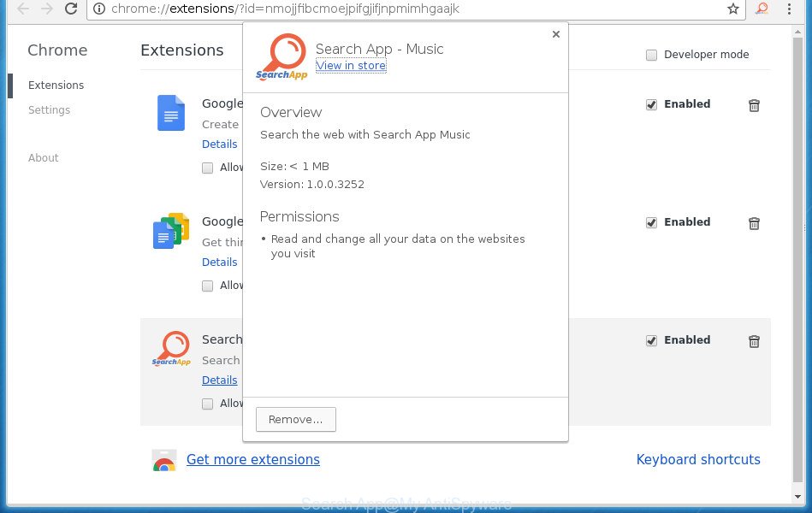Click the View in store link
Image resolution: width=812 pixels, height=513 pixels.
click(x=351, y=66)
